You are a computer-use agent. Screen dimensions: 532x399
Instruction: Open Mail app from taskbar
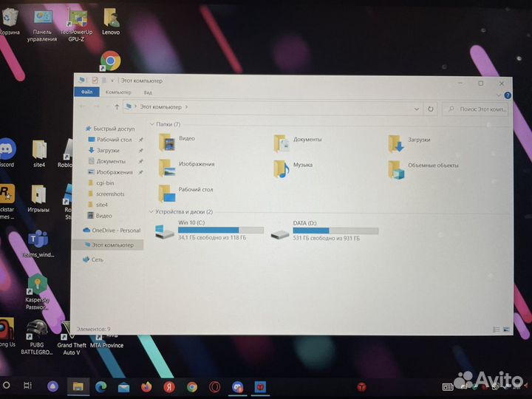click(x=123, y=387)
